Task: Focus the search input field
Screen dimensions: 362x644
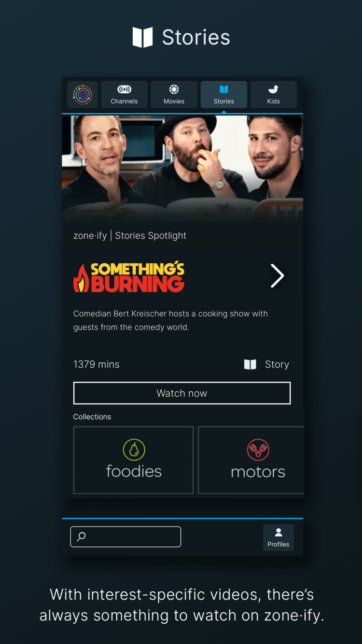Action: point(125,537)
